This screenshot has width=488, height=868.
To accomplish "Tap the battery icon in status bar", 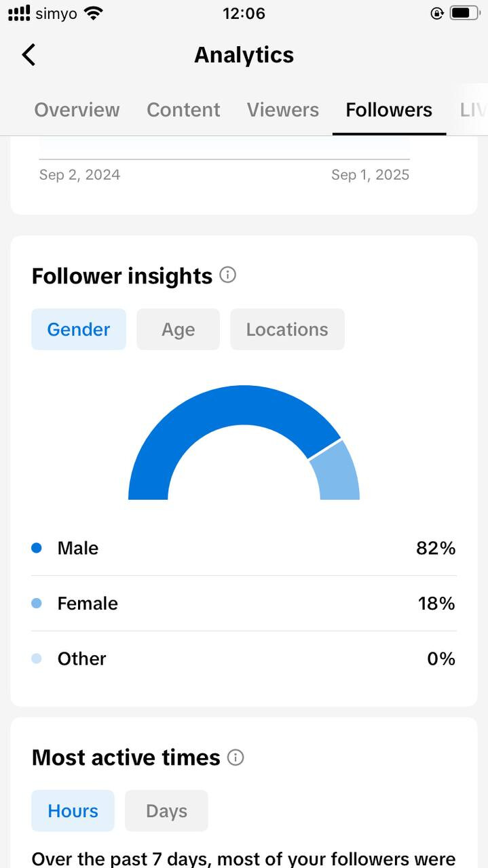I will (x=465, y=13).
